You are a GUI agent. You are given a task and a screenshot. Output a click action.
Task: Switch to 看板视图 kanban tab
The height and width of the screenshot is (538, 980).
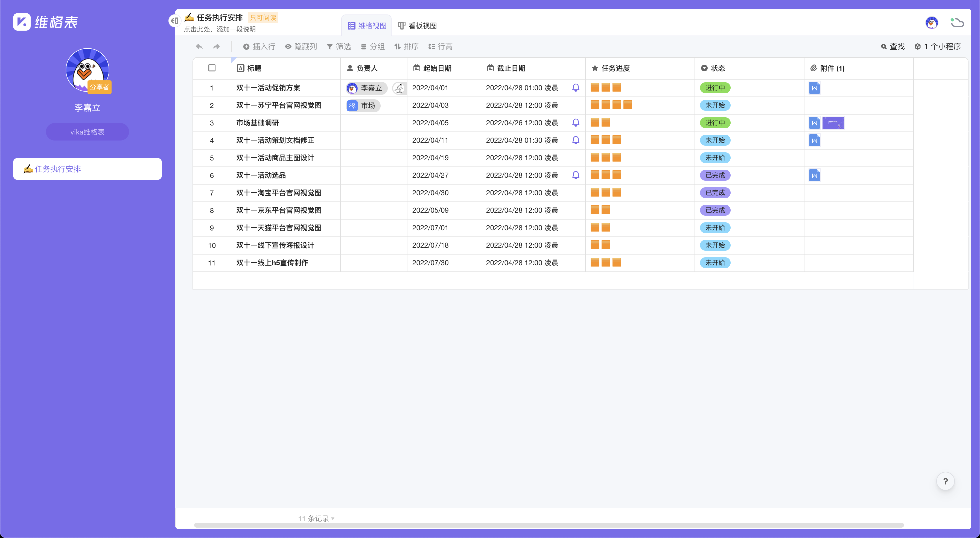point(417,25)
